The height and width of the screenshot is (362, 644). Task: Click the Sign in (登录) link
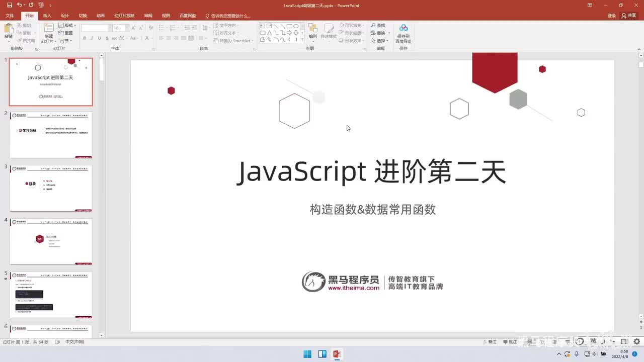click(x=612, y=16)
